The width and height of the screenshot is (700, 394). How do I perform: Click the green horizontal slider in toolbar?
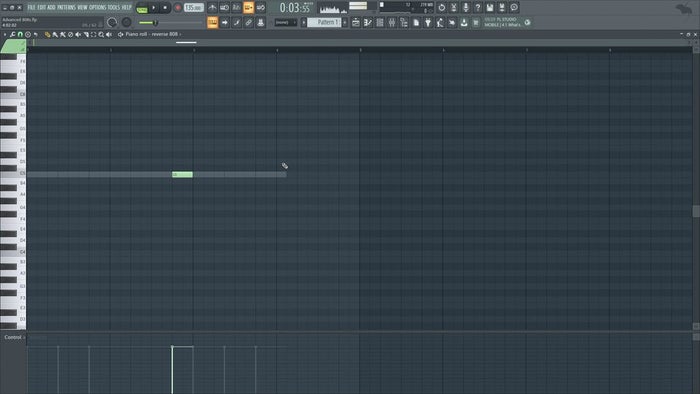coord(171,22)
